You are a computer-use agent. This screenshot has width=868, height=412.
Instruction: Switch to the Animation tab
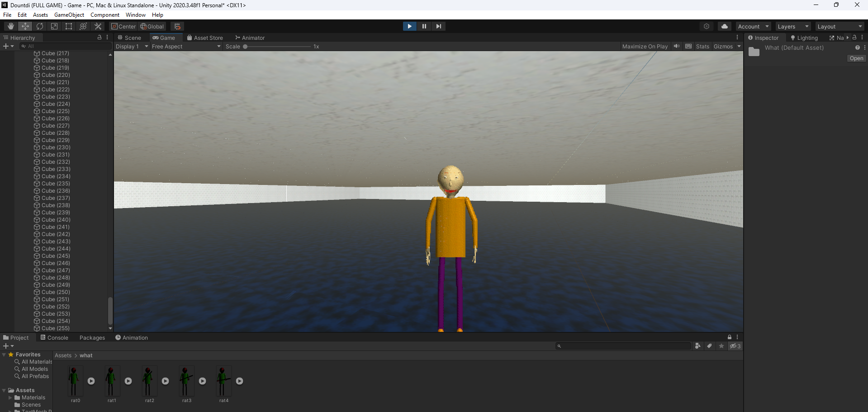(132, 337)
